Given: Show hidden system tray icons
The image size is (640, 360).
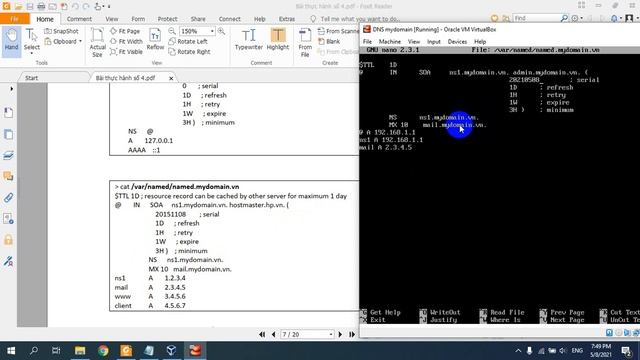Looking at the screenshot, I should coord(518,351).
